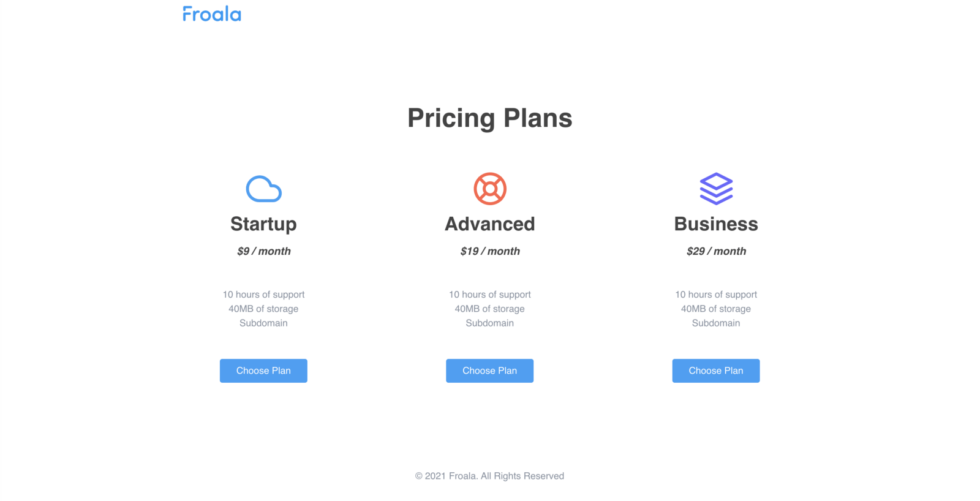
Task: Click the 2021 Froala copyright footer
Action: coord(490,476)
